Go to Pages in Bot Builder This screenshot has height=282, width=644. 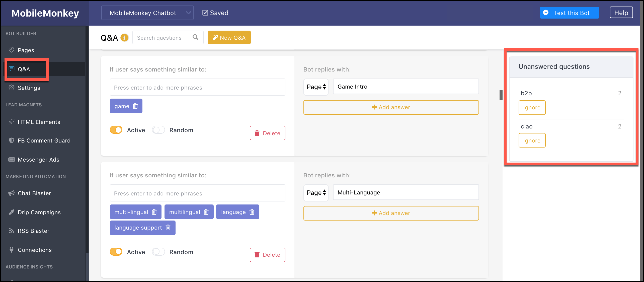pyautogui.click(x=26, y=50)
